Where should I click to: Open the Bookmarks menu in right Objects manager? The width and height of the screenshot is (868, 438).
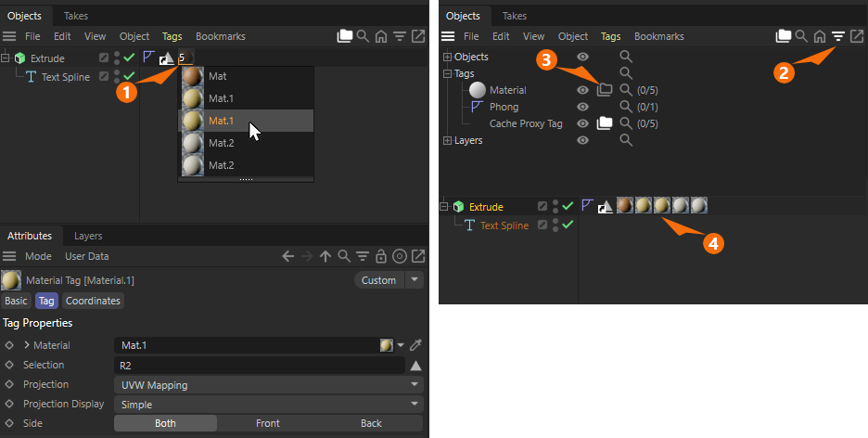(x=658, y=36)
